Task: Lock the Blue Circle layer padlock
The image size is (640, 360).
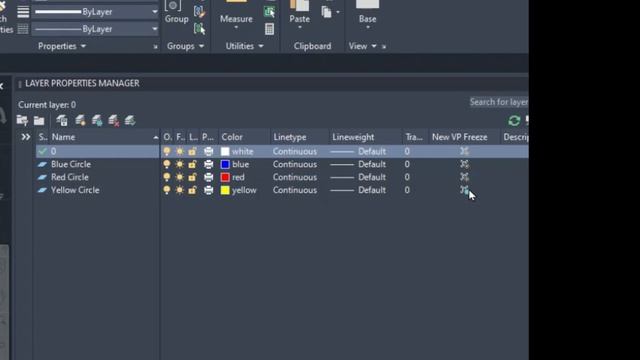Action: 192,164
